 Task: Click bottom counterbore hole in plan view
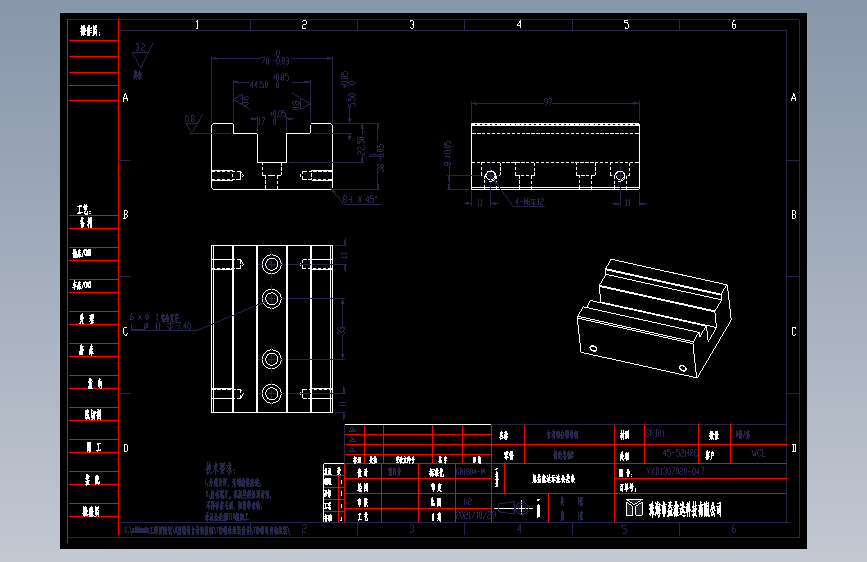click(x=271, y=394)
